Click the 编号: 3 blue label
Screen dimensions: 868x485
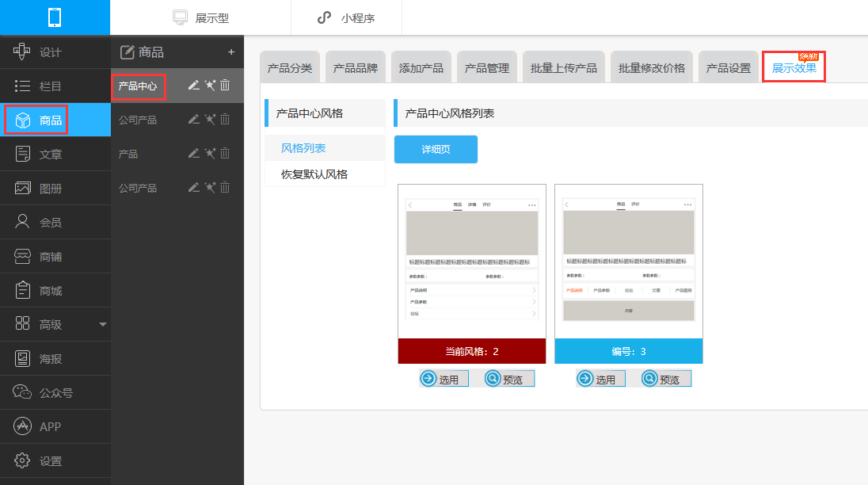click(629, 351)
